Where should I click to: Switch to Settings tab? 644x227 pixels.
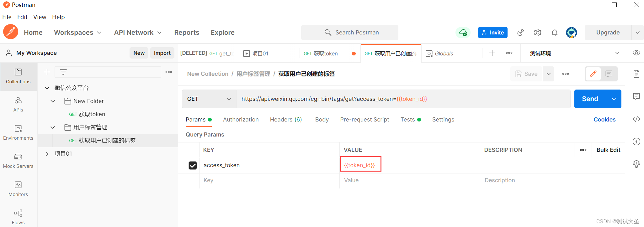443,120
